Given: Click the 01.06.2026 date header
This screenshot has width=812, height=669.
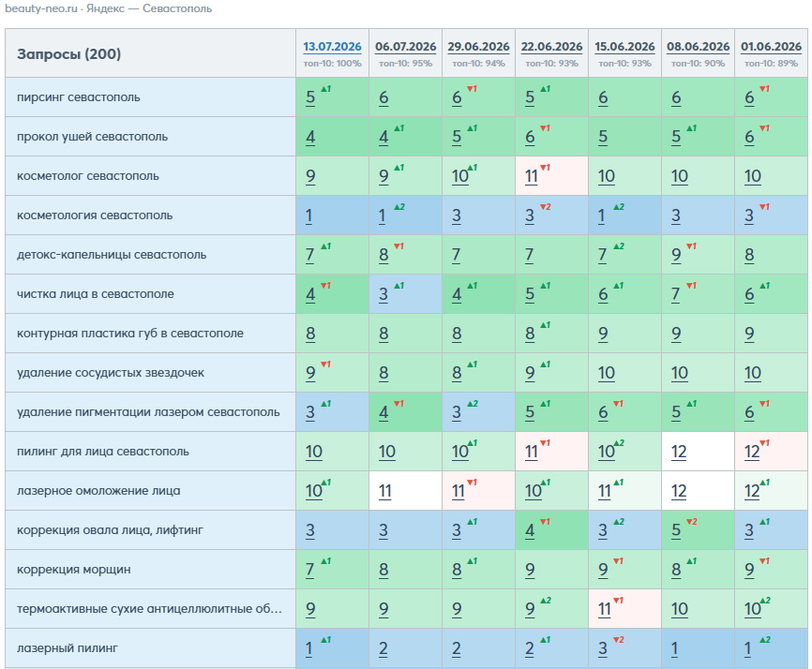Looking at the screenshot, I should pyautogui.click(x=771, y=47).
